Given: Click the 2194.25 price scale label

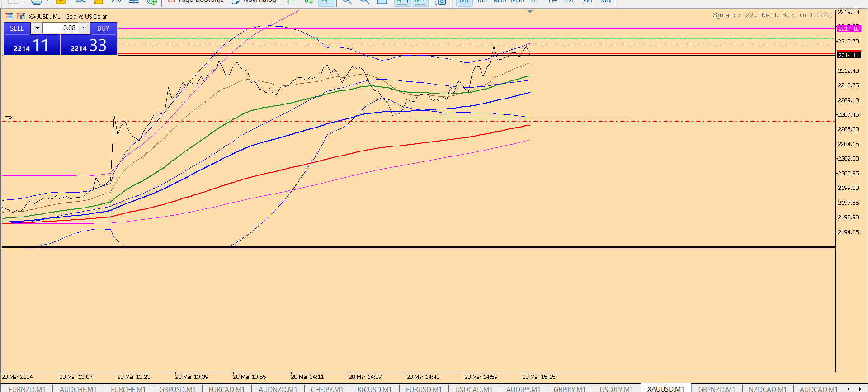Looking at the screenshot, I should [x=848, y=232].
